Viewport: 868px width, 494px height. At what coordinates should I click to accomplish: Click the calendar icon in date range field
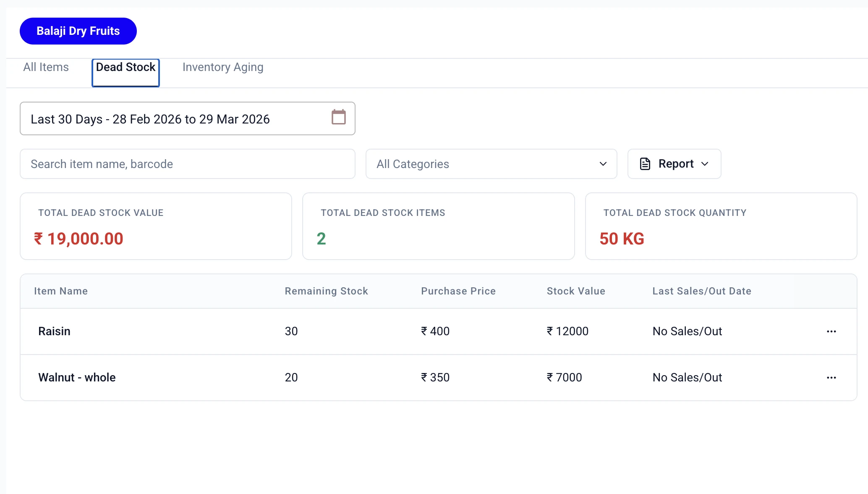tap(338, 117)
